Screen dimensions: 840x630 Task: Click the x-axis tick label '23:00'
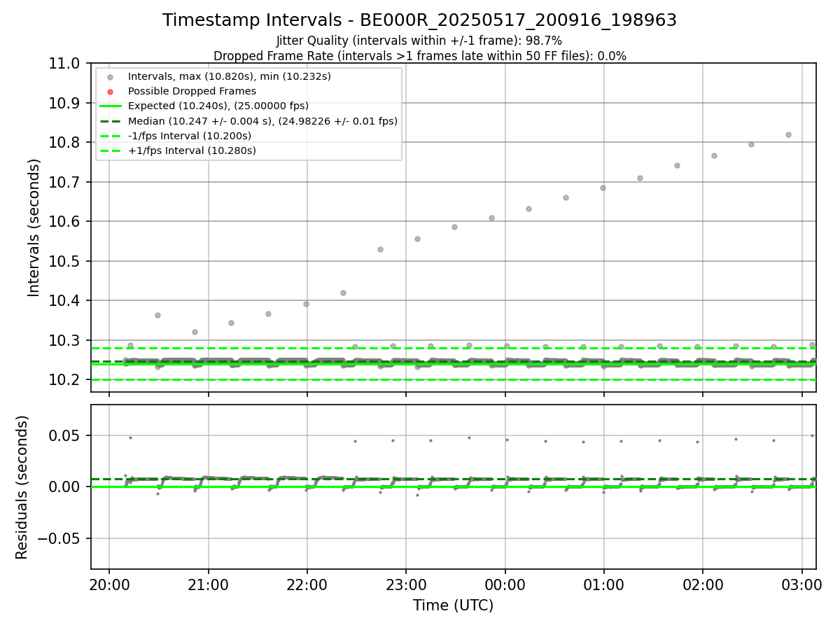pyautogui.click(x=406, y=584)
